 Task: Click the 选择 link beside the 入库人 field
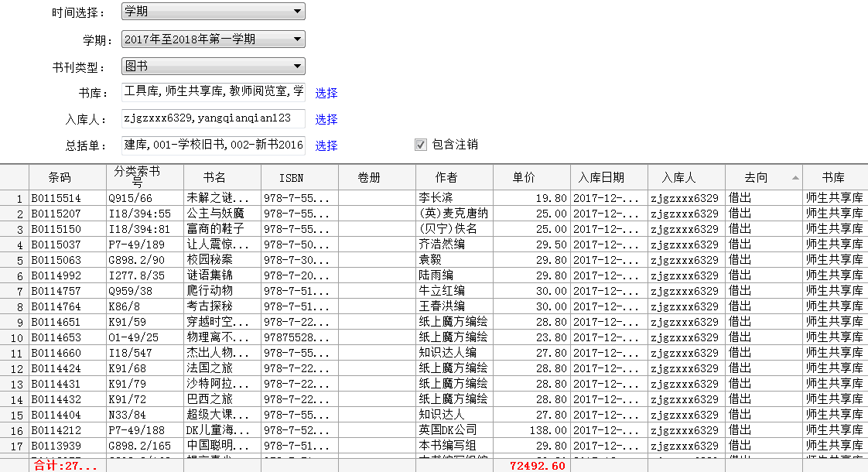[x=326, y=119]
